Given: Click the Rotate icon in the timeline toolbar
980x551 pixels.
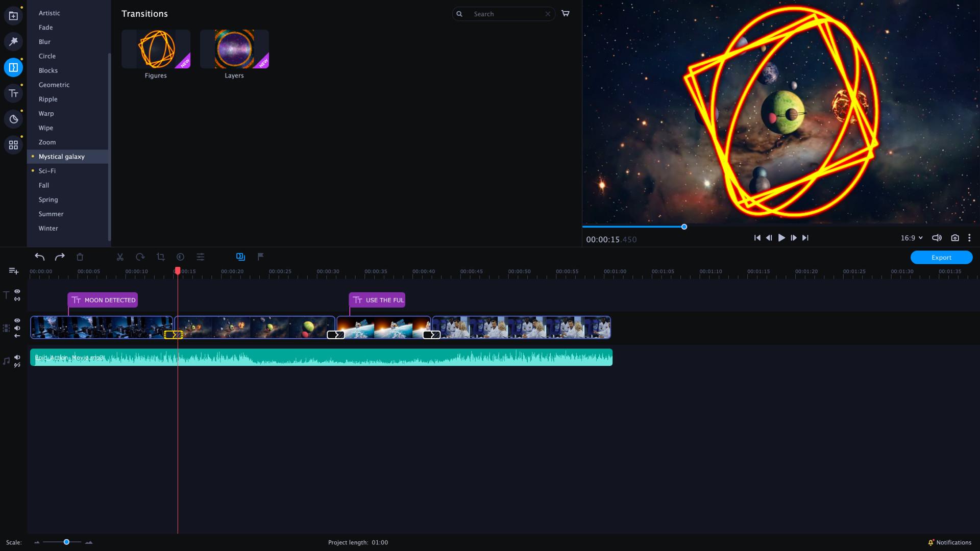Looking at the screenshot, I should (x=140, y=257).
